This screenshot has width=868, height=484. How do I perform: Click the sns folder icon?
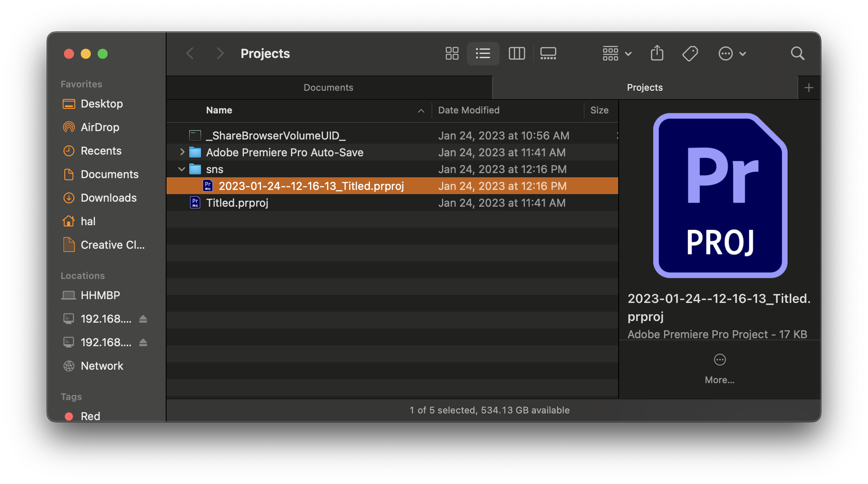click(x=195, y=169)
